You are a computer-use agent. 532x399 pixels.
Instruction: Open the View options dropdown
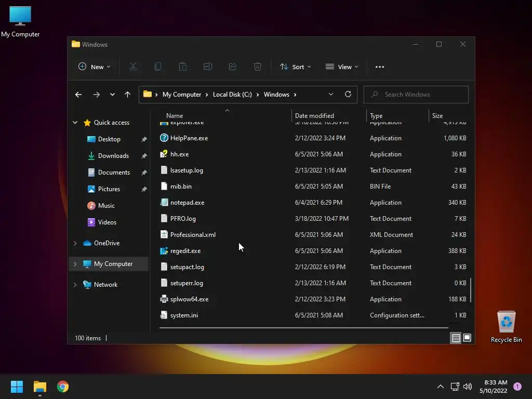pos(342,67)
